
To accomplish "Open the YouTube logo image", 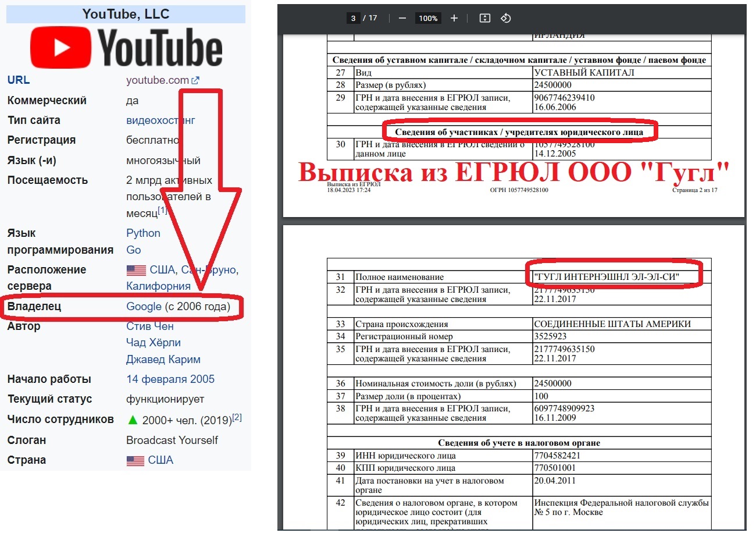I will pos(126,47).
